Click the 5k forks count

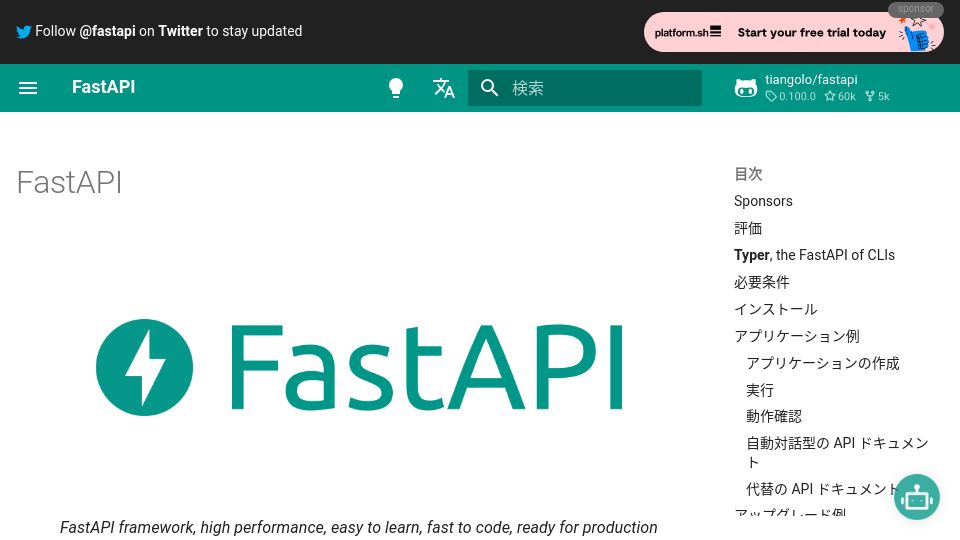877,96
